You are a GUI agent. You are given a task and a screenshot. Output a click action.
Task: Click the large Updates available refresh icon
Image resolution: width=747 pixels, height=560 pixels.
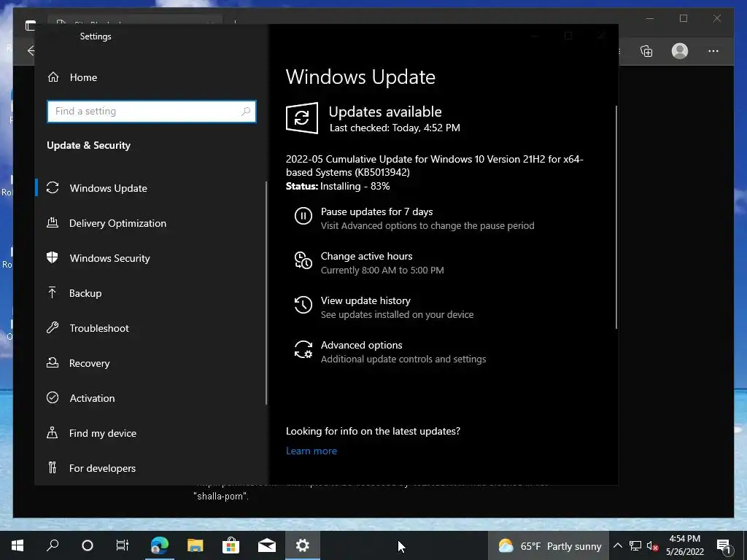302,118
